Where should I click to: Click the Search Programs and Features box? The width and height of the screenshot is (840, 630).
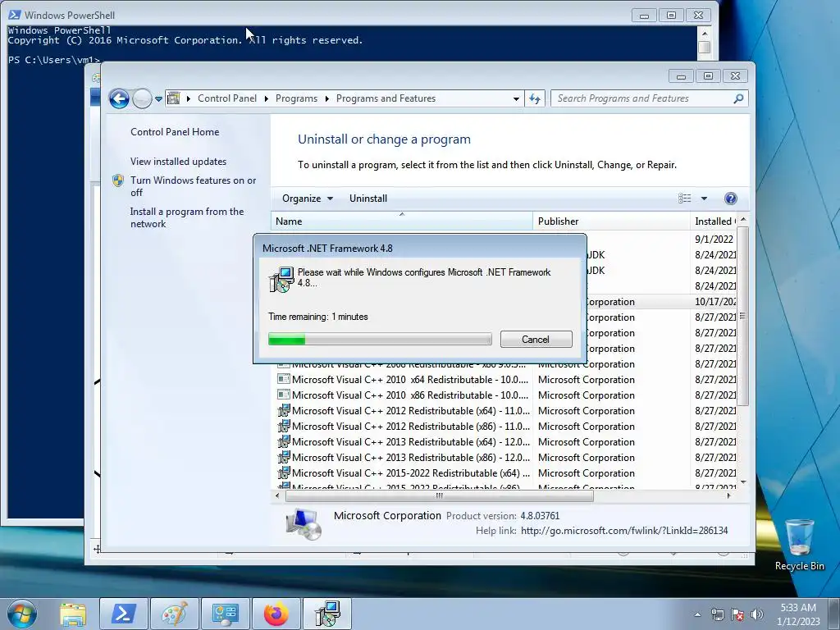point(643,98)
